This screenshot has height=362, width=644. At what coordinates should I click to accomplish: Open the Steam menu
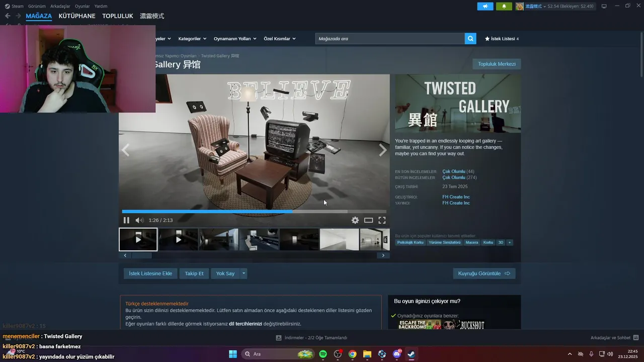(14, 6)
